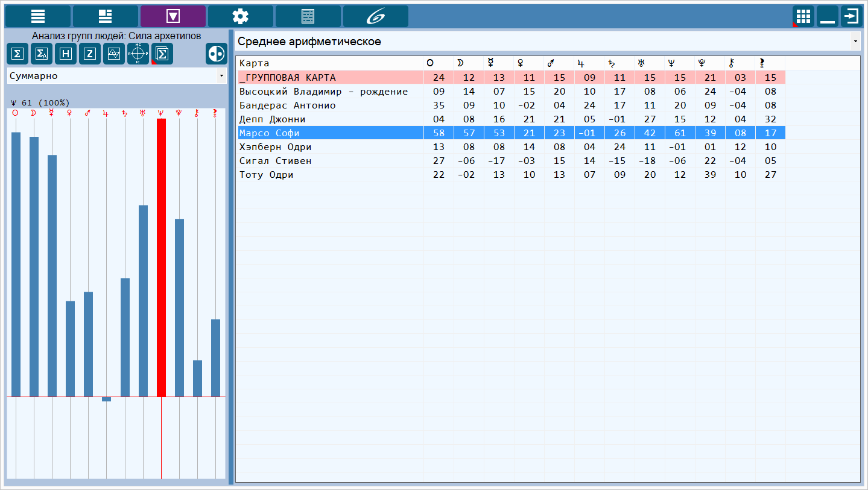Click the Venus symbol above the chart
Screen dimensions: 868x490
70,113
